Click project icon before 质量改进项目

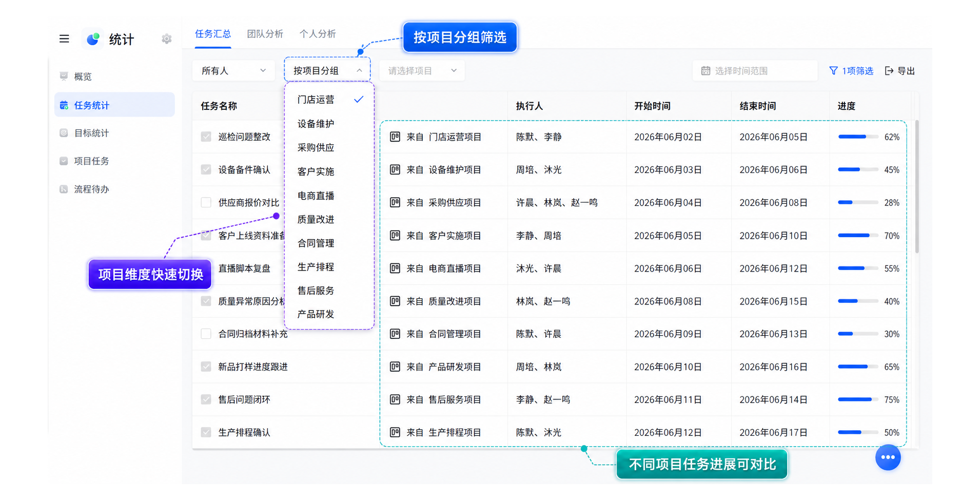(x=395, y=301)
